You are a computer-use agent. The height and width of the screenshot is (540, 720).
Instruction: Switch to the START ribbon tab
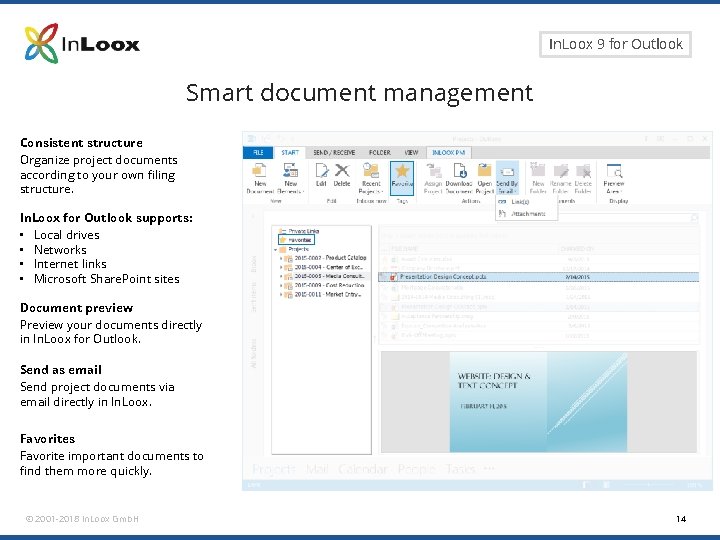(x=290, y=152)
